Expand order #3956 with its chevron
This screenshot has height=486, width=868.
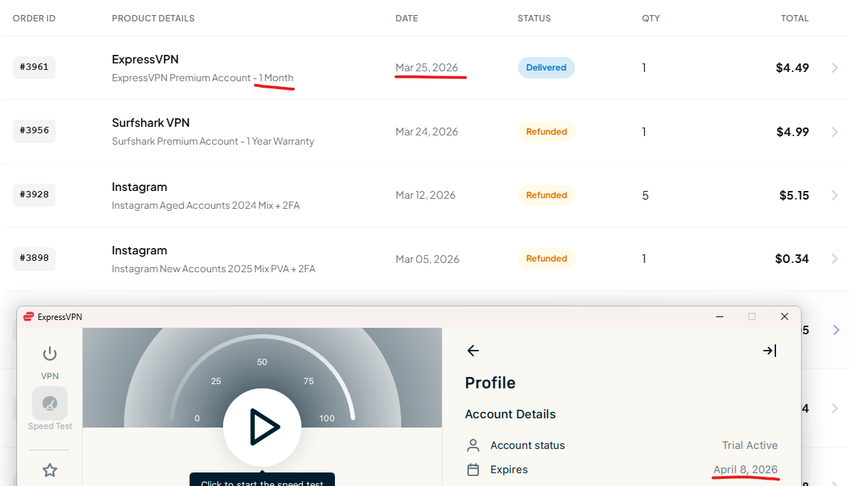[835, 132]
